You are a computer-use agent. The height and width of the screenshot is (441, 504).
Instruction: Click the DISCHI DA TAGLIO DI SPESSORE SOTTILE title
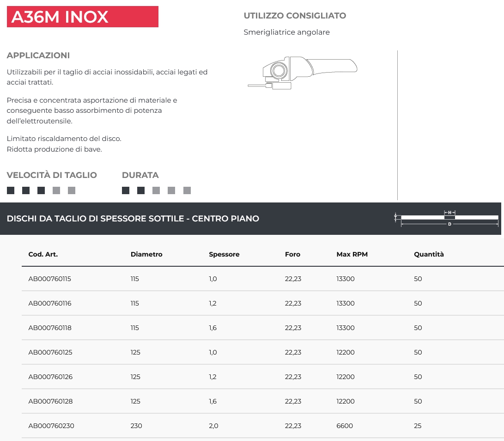[133, 218]
